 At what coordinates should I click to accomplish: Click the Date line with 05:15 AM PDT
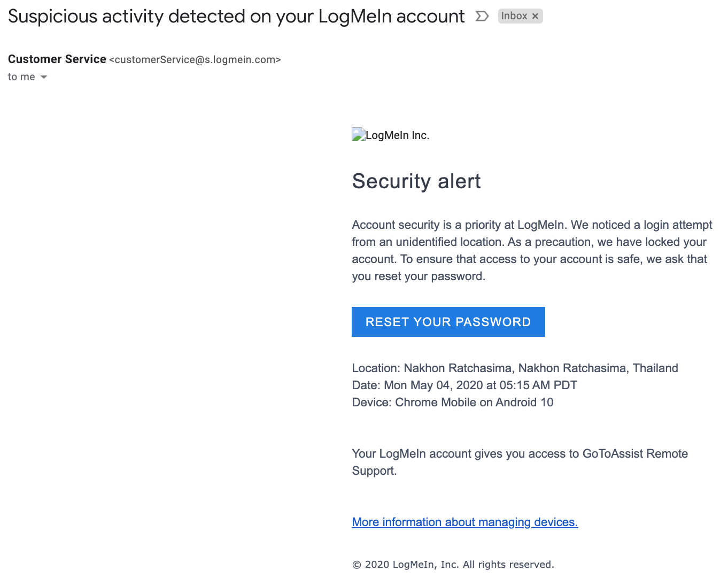[x=464, y=385]
